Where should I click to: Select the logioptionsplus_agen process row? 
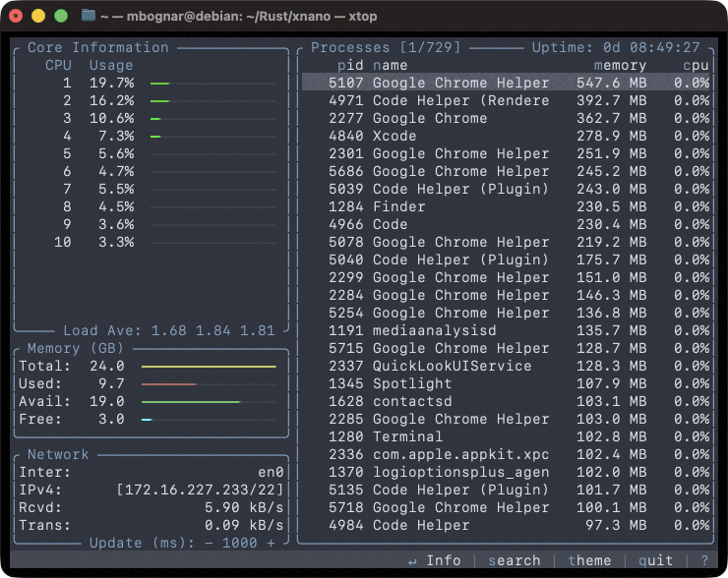(506, 472)
